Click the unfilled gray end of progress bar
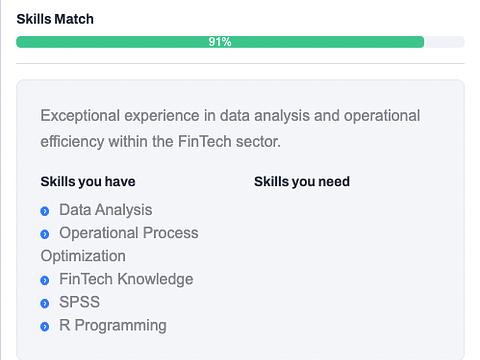Image resolution: width=480 pixels, height=360 pixels. [444, 42]
